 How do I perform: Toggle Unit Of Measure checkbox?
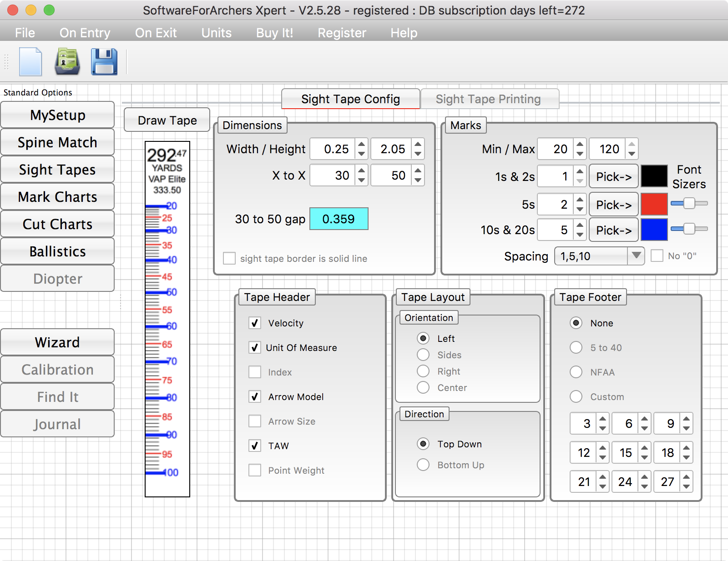(255, 348)
